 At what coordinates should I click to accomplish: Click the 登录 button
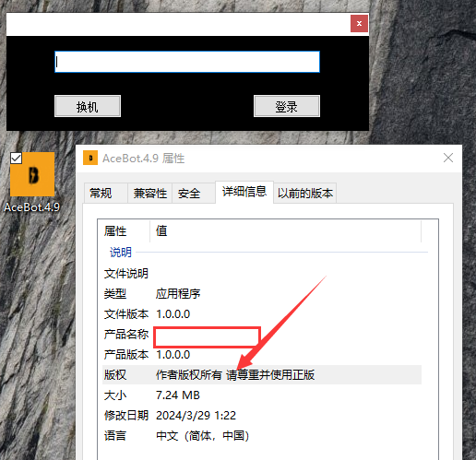pos(287,106)
